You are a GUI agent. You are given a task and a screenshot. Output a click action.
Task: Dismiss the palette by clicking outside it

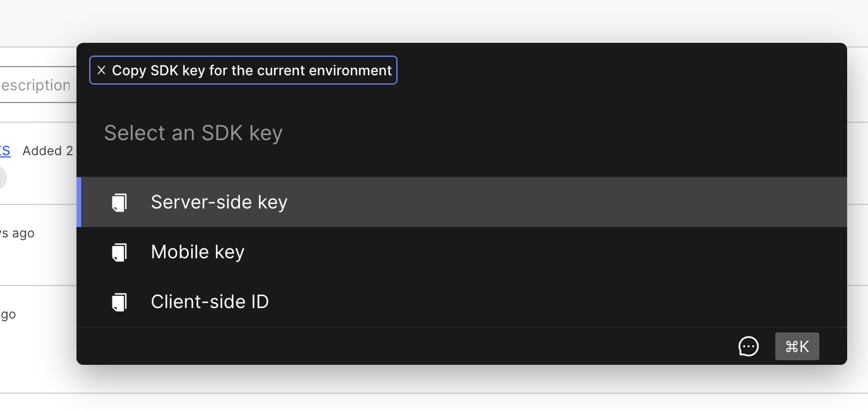434,394
